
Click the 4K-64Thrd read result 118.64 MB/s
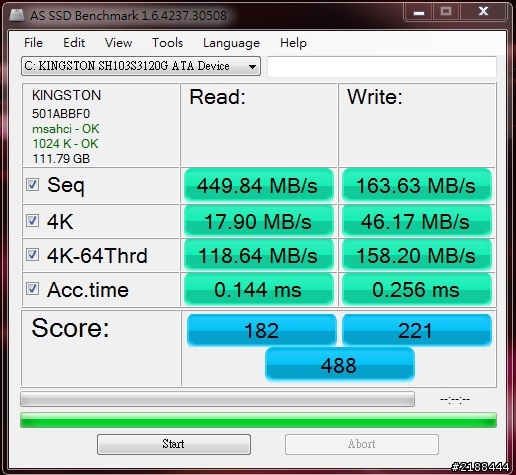tap(259, 255)
